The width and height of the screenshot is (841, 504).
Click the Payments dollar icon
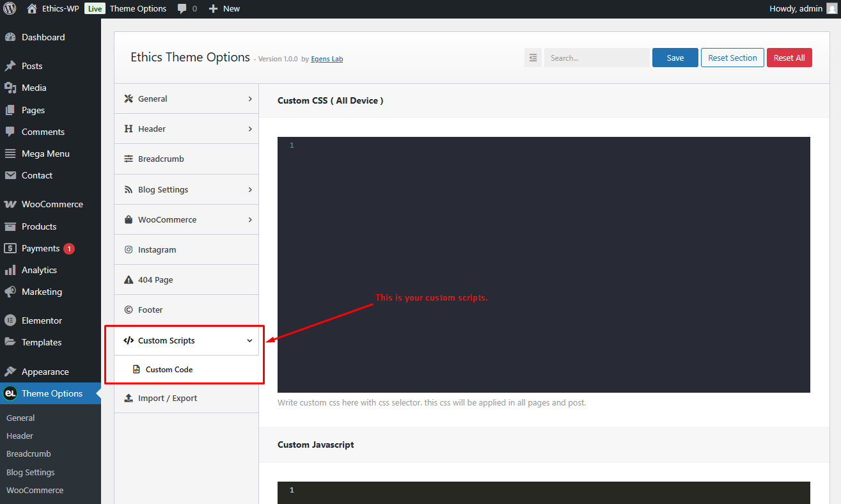[x=10, y=248]
